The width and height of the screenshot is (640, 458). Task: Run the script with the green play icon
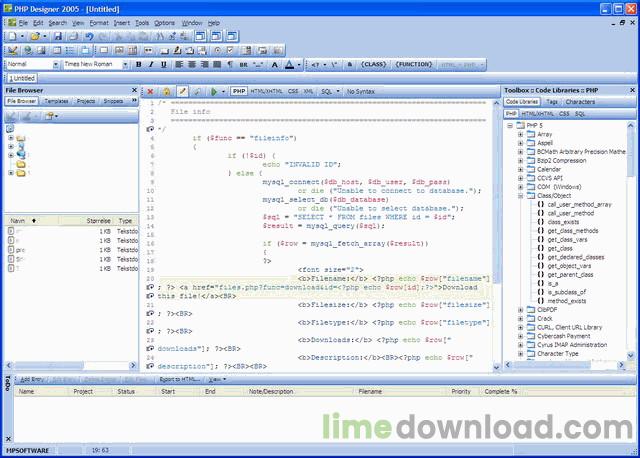click(213, 91)
